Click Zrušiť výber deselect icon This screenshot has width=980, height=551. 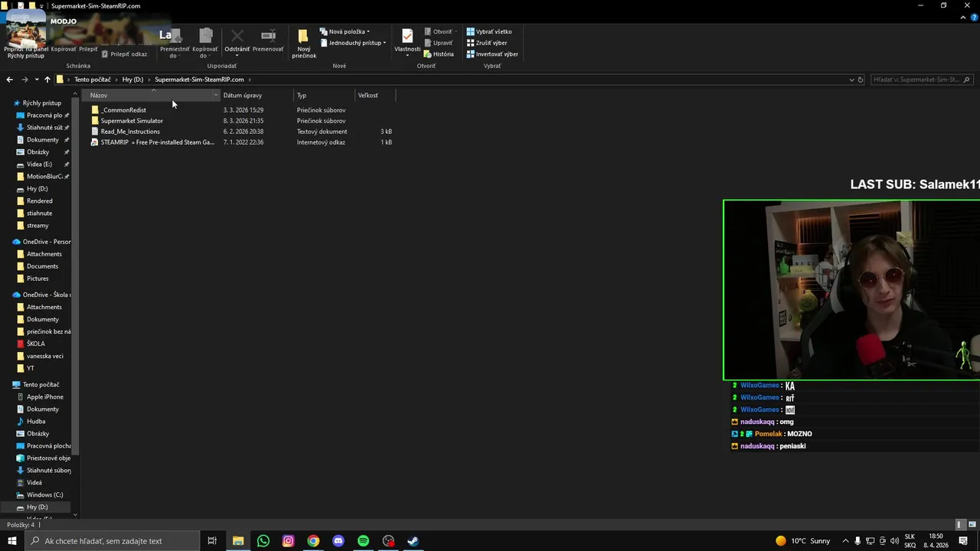pos(471,43)
